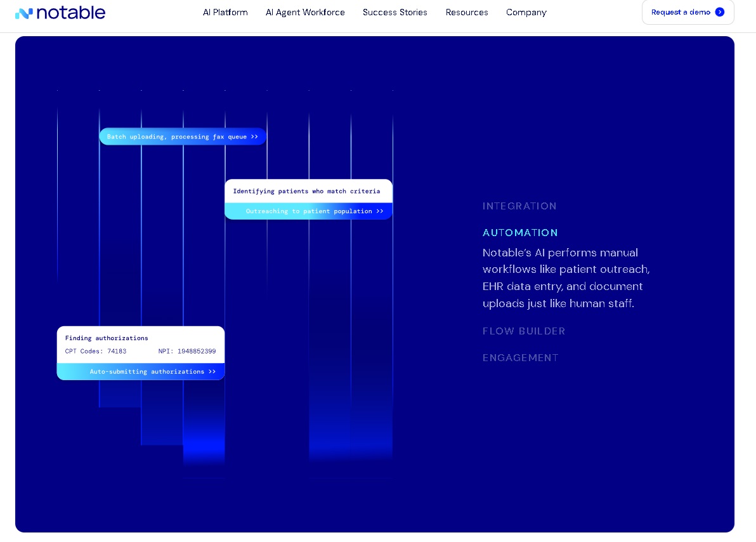
Task: Click the arrow icon in Request a demo
Action: point(719,12)
